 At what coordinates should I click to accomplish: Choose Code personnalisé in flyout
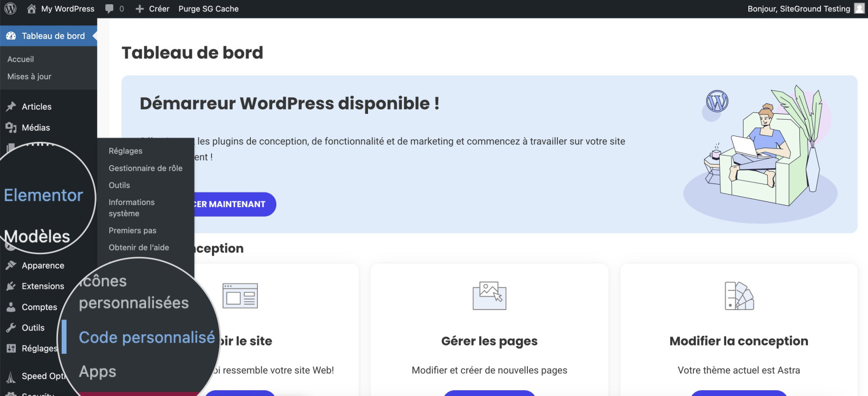tap(147, 337)
